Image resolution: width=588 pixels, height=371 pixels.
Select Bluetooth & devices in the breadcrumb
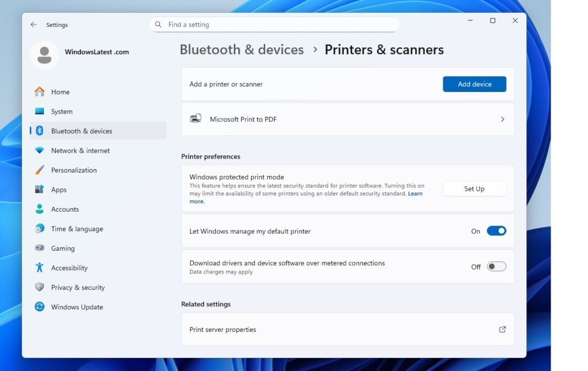pyautogui.click(x=242, y=50)
